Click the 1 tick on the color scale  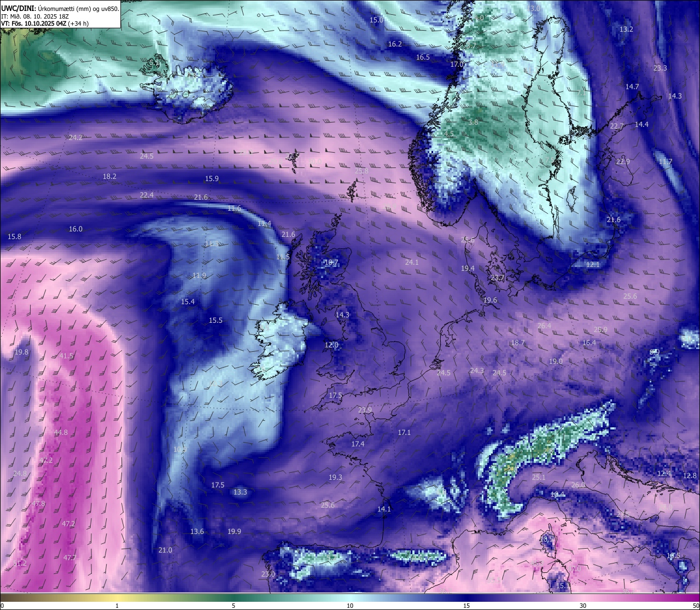[117, 605]
